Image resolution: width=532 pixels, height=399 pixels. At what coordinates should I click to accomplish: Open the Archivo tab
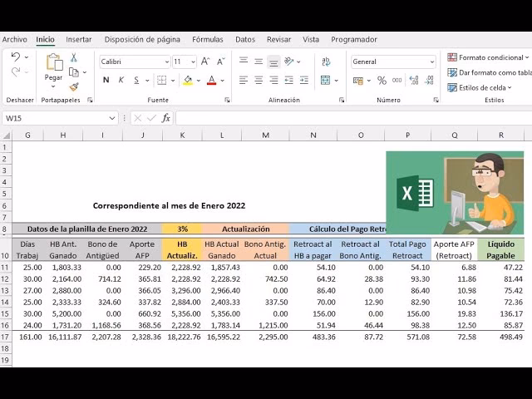pyautogui.click(x=14, y=39)
